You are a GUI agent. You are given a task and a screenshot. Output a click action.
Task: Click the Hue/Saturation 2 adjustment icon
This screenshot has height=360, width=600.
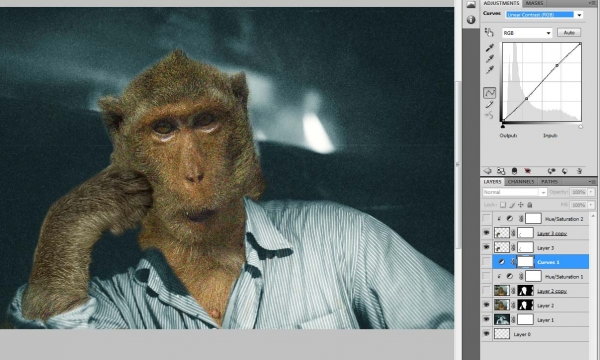tap(510, 219)
